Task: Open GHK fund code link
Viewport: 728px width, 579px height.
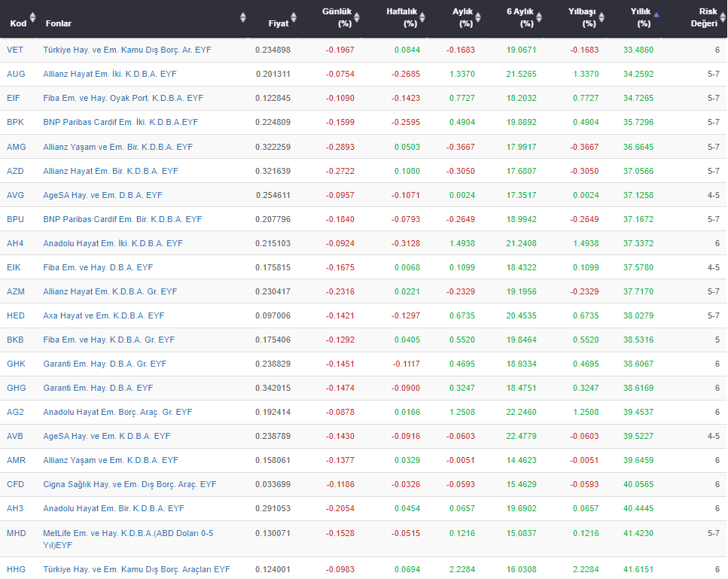Action: click(17, 364)
